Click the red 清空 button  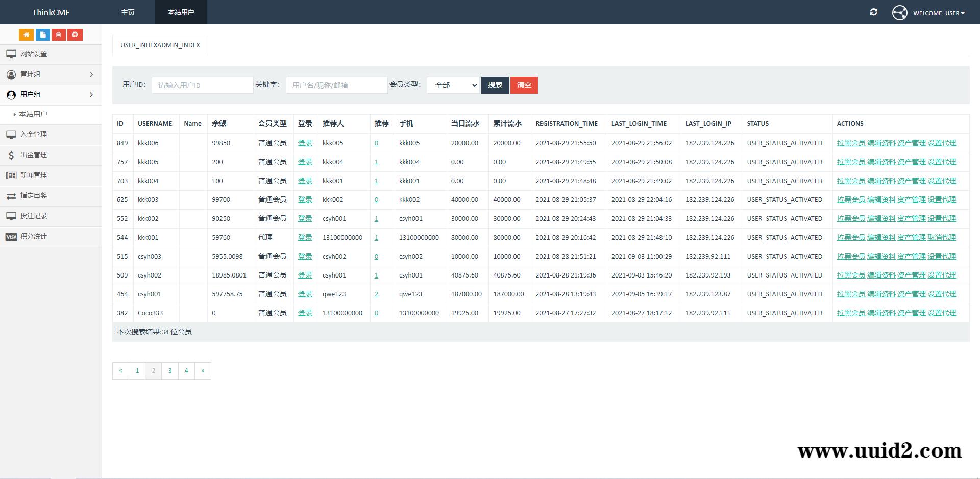524,85
